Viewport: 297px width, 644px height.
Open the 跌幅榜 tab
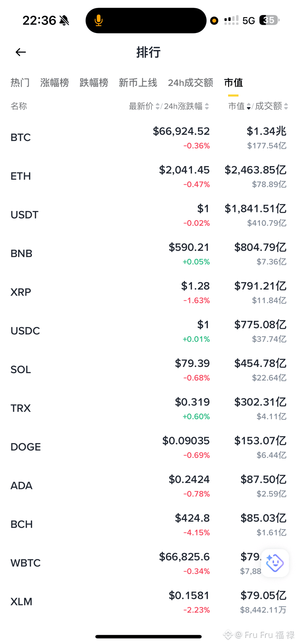(94, 83)
